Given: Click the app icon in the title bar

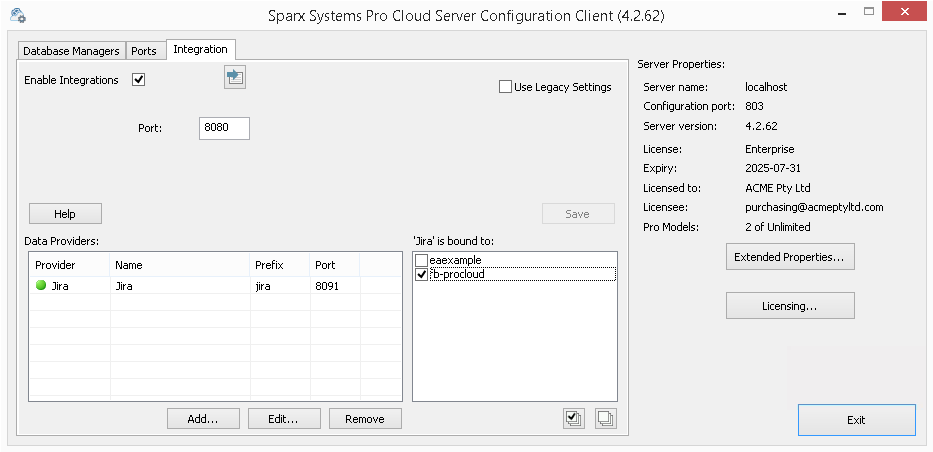Looking at the screenshot, I should point(17,16).
